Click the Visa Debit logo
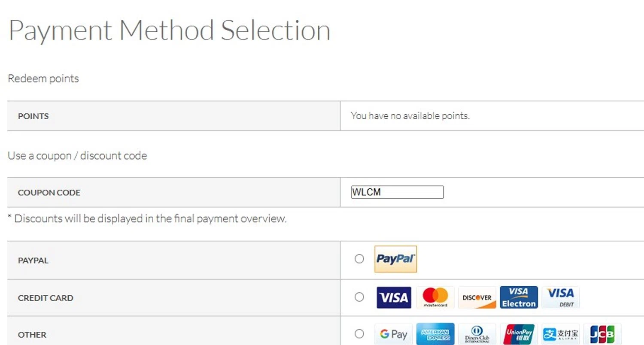The height and width of the screenshot is (345, 644). point(560,297)
